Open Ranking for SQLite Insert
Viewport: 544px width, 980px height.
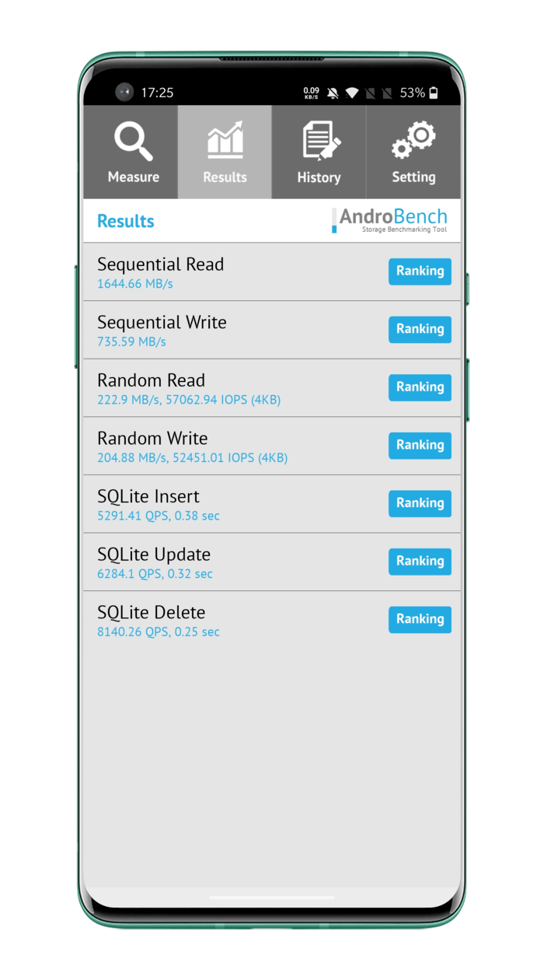(420, 503)
